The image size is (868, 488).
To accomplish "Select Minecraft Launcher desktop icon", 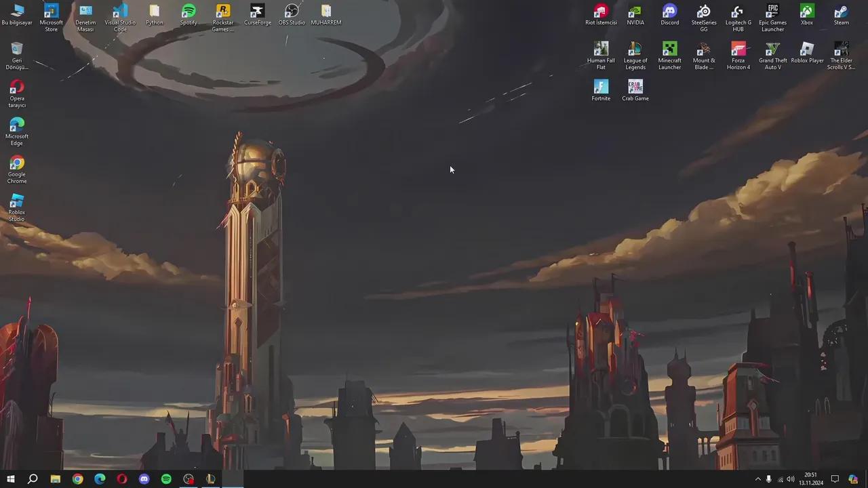I will (x=670, y=56).
